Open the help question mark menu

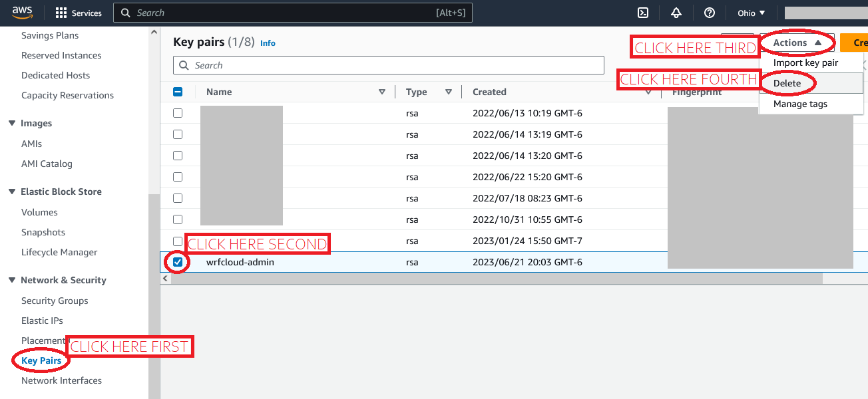click(x=710, y=13)
